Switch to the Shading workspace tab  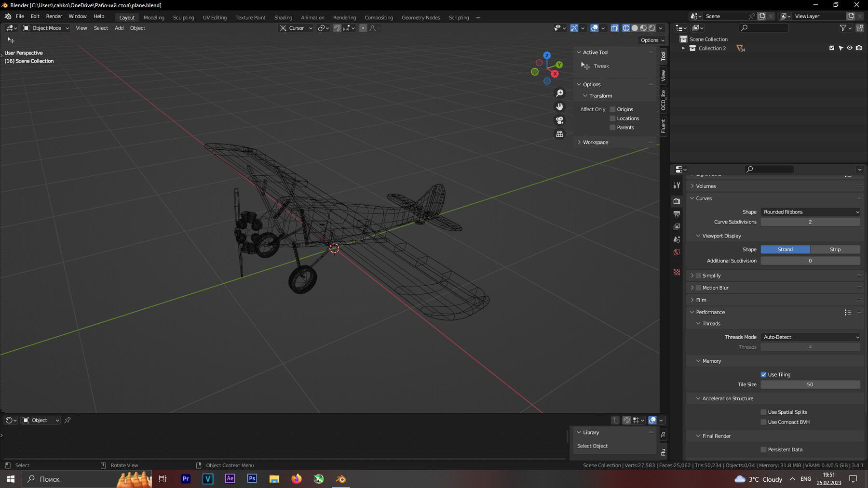coord(283,17)
